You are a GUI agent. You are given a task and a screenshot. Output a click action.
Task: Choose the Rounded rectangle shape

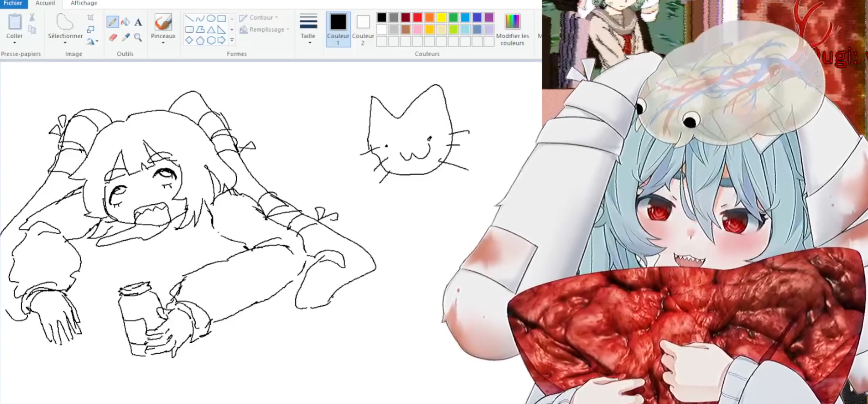click(190, 30)
